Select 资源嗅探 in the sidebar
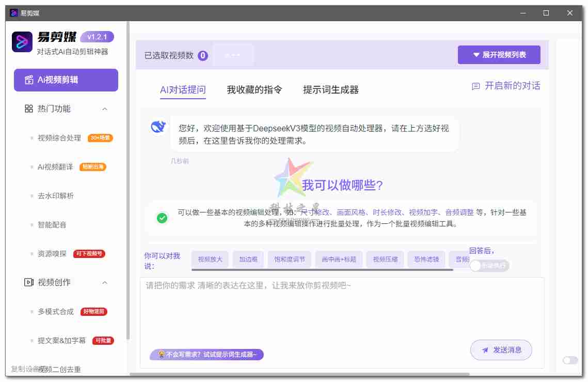 [x=52, y=253]
